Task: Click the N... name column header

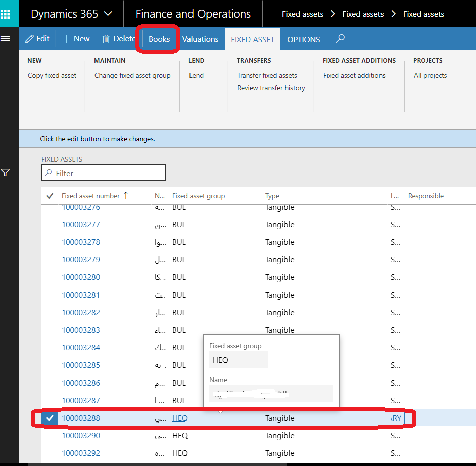Action: pos(160,196)
